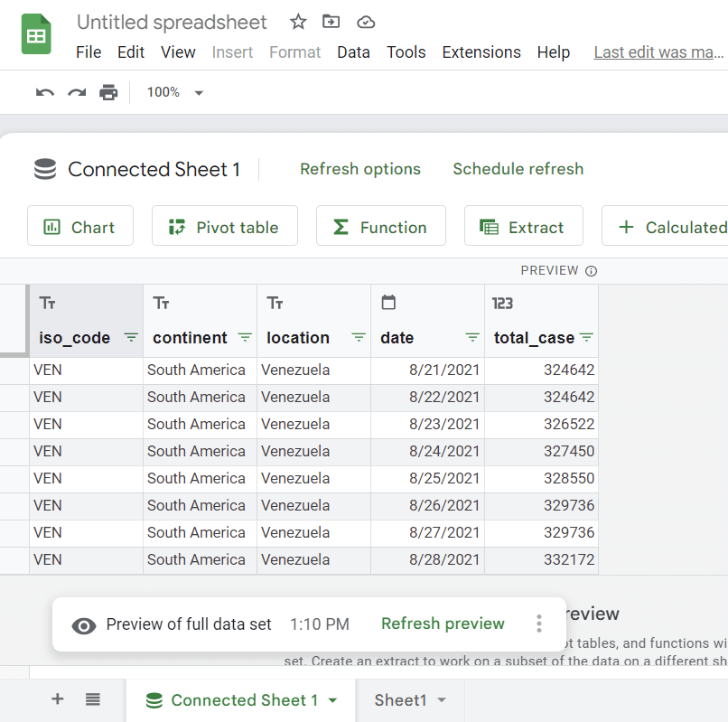Click the calendar icon on date column
The height and width of the screenshot is (722, 728).
390,303
